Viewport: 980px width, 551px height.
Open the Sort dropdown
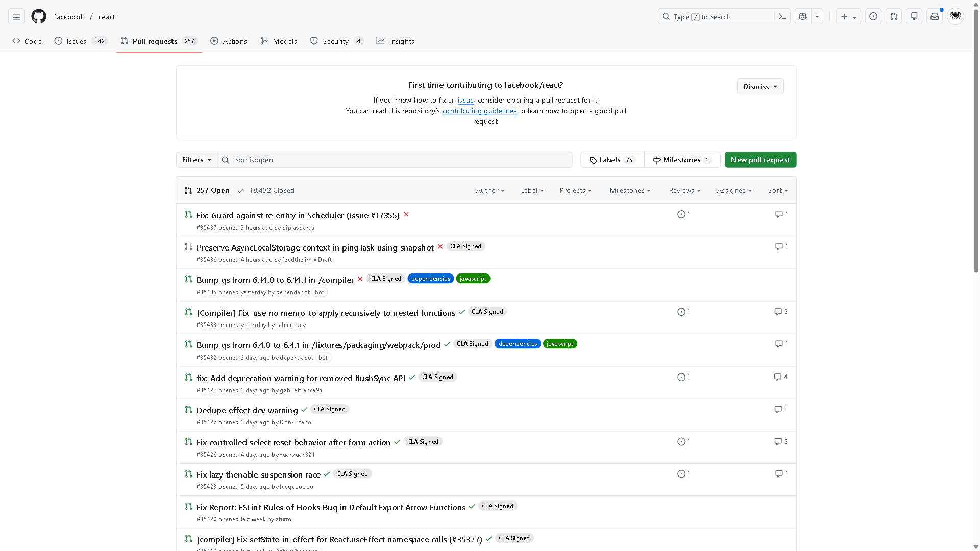(777, 190)
